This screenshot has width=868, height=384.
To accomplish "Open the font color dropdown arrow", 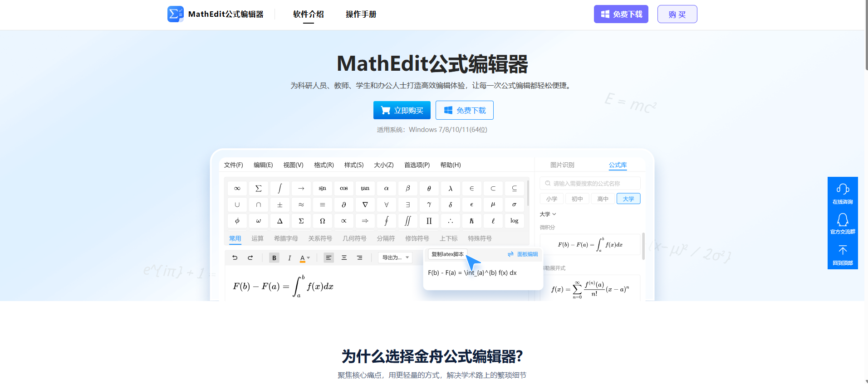I will click(309, 258).
